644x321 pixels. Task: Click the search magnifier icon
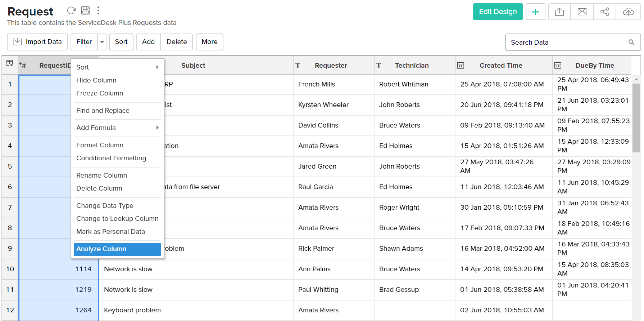pos(631,42)
